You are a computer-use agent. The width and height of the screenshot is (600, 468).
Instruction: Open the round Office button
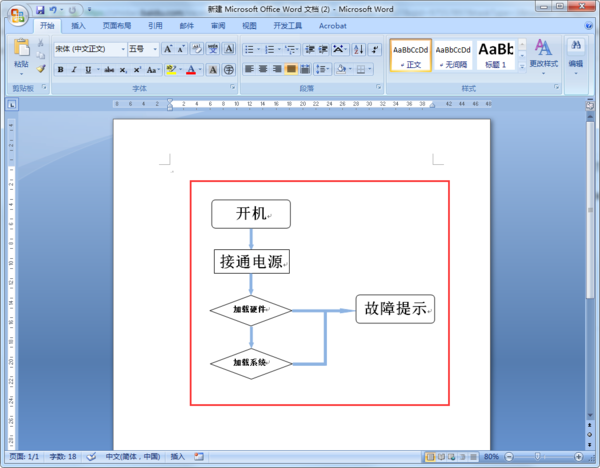pos(17,15)
